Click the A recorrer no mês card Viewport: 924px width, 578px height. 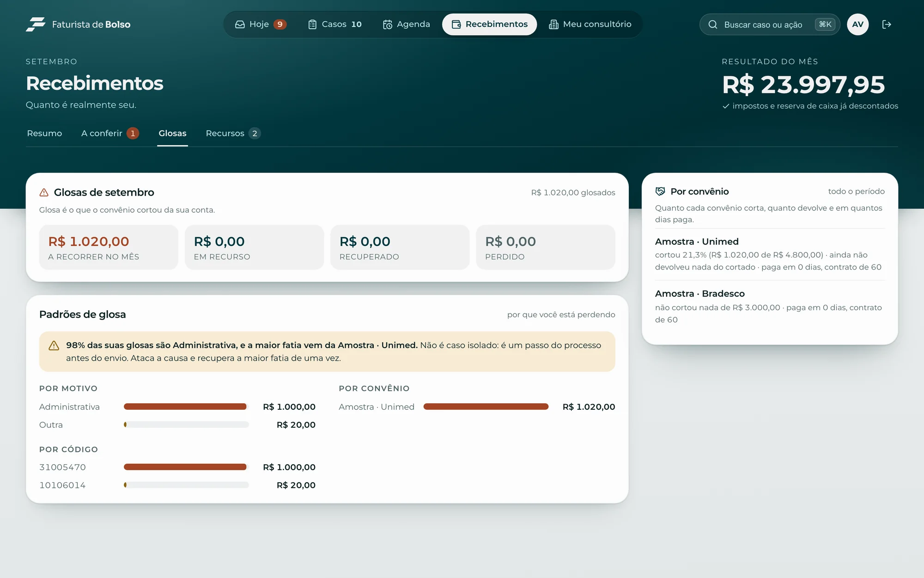point(109,247)
